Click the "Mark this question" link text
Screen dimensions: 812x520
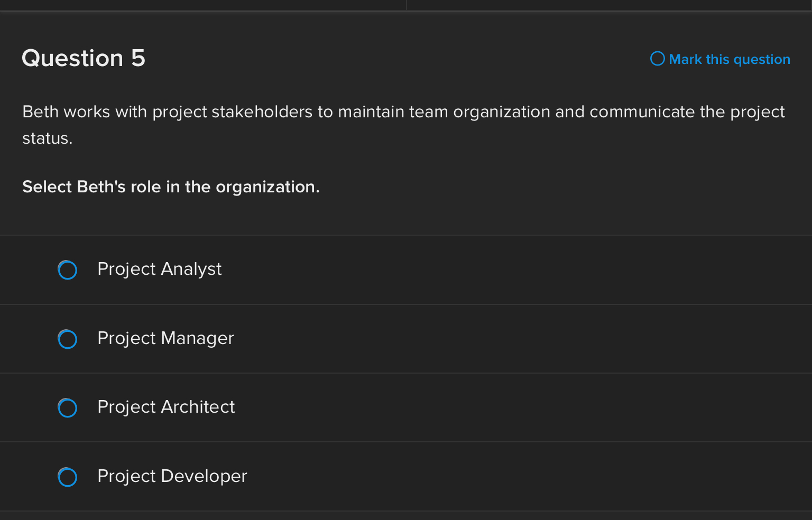point(729,59)
